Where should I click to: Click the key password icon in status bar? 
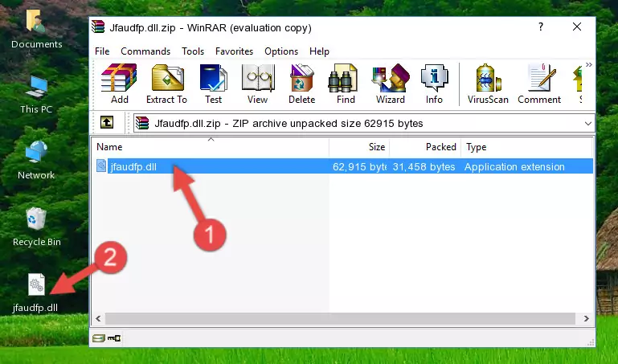[114, 338]
